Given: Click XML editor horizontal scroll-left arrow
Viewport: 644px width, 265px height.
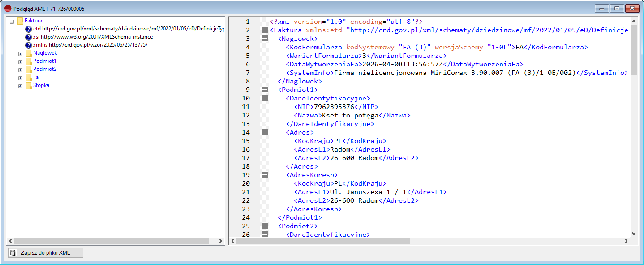Looking at the screenshot, I should point(232,241).
